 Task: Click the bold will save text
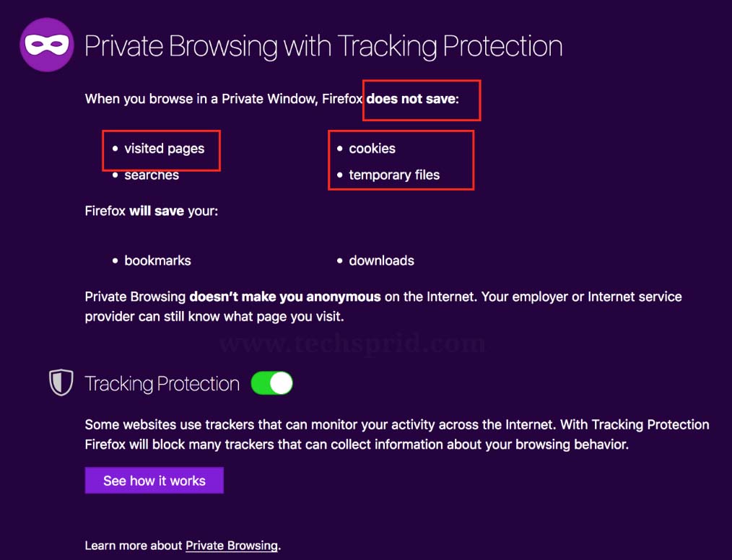click(157, 211)
